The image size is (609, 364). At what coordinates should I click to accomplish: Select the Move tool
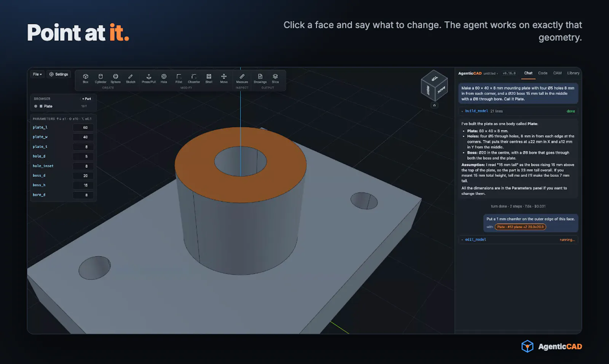(x=224, y=78)
